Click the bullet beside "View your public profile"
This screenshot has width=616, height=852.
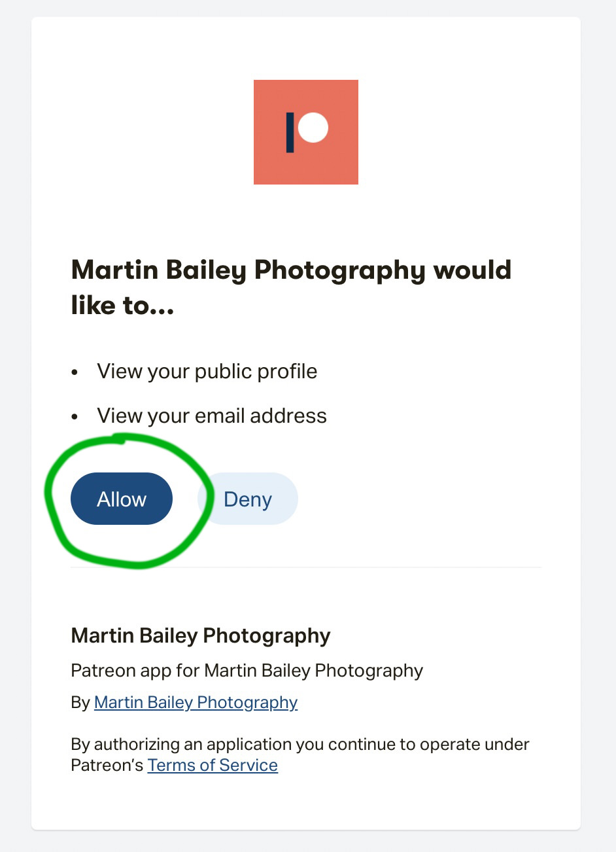[75, 372]
